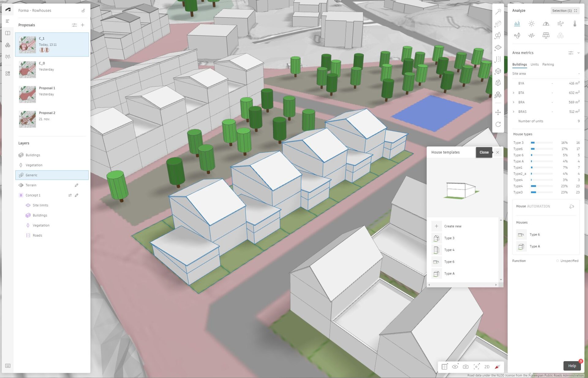Expand the BTA area metric row
Screen dimensions: 588x378
tap(514, 93)
